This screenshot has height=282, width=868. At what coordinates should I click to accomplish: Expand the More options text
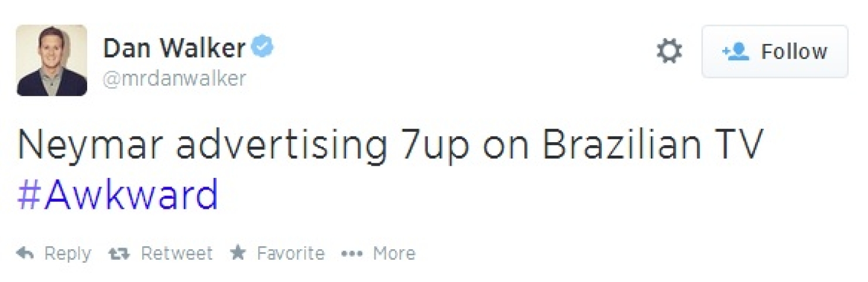click(394, 253)
